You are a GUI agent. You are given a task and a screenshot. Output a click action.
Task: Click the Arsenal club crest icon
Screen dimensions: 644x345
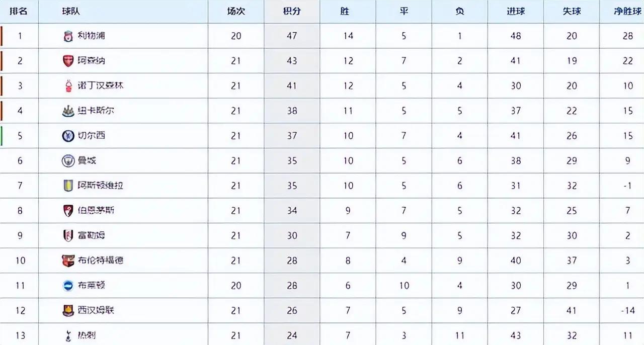[x=68, y=61]
